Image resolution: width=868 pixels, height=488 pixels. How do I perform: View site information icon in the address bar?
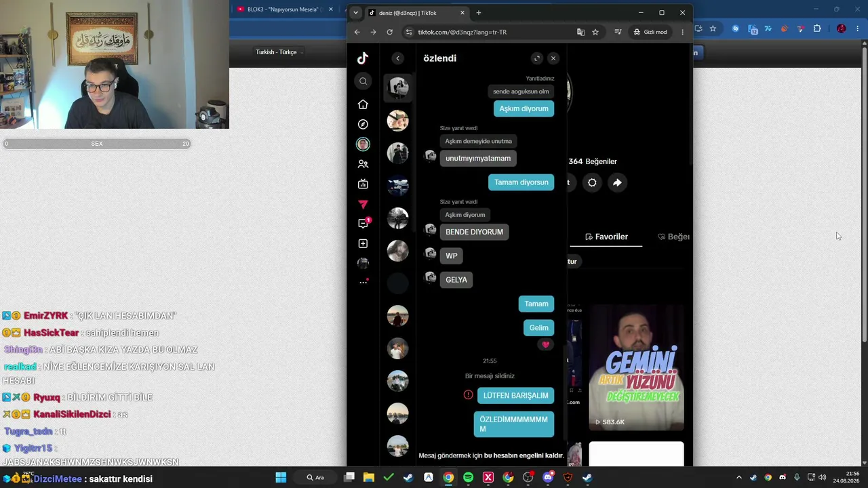pyautogui.click(x=408, y=32)
